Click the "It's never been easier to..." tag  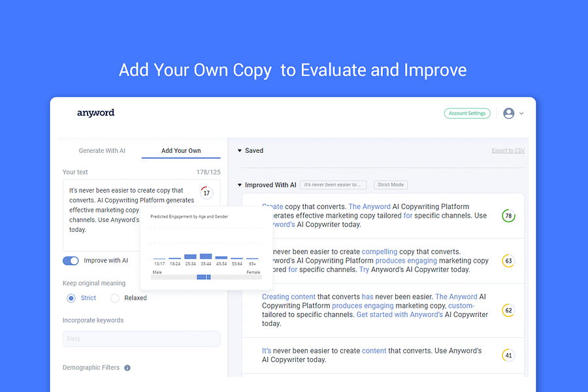[x=333, y=185]
